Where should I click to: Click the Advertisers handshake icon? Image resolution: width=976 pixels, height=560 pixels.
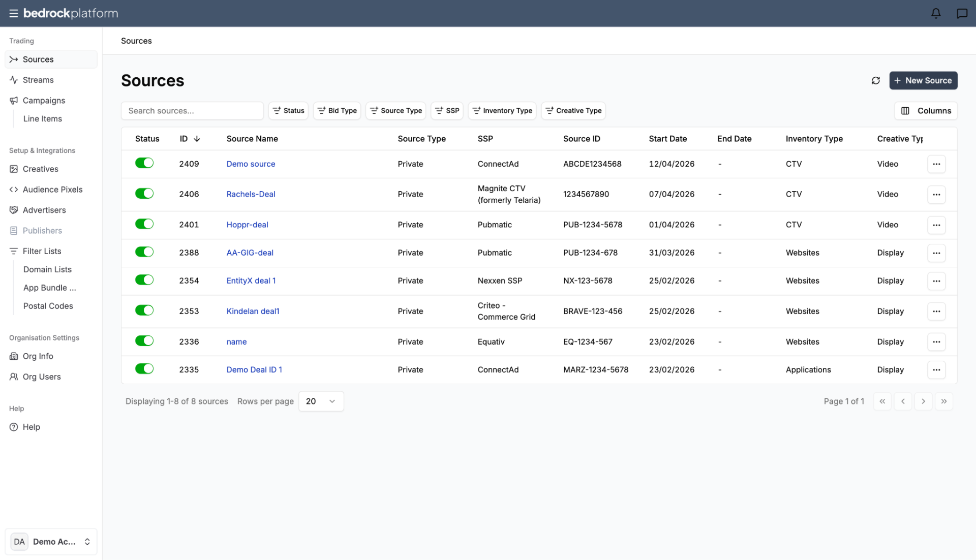pyautogui.click(x=14, y=210)
